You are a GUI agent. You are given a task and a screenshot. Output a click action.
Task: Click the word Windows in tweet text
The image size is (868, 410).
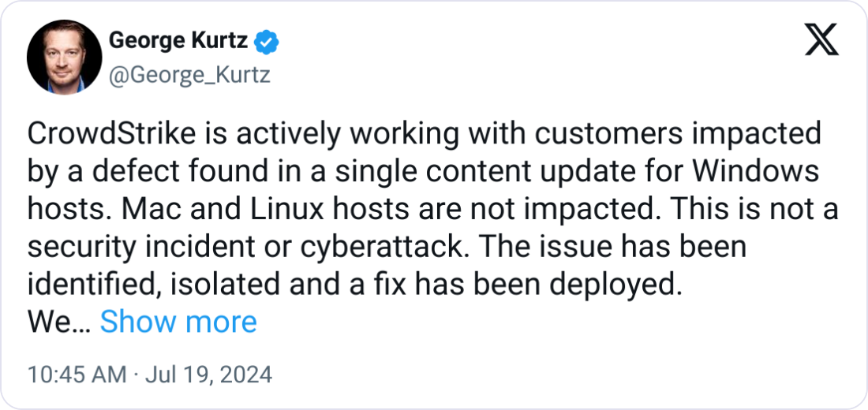tap(756, 172)
